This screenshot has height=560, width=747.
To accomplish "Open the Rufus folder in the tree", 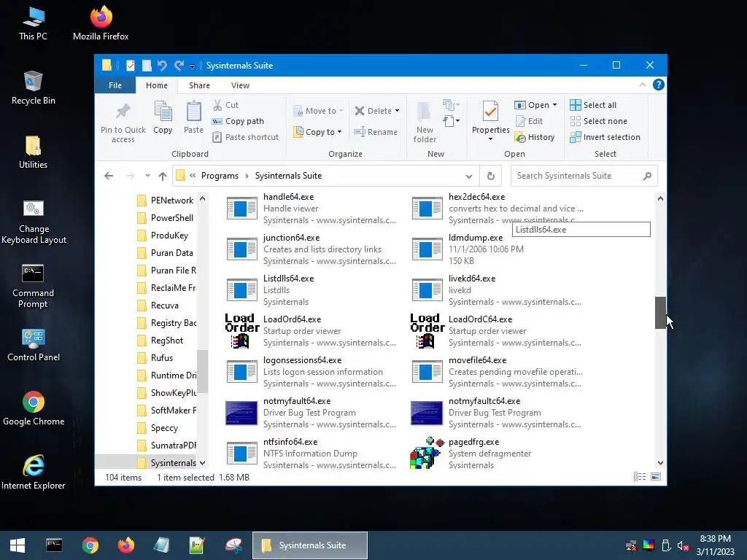I will [161, 357].
